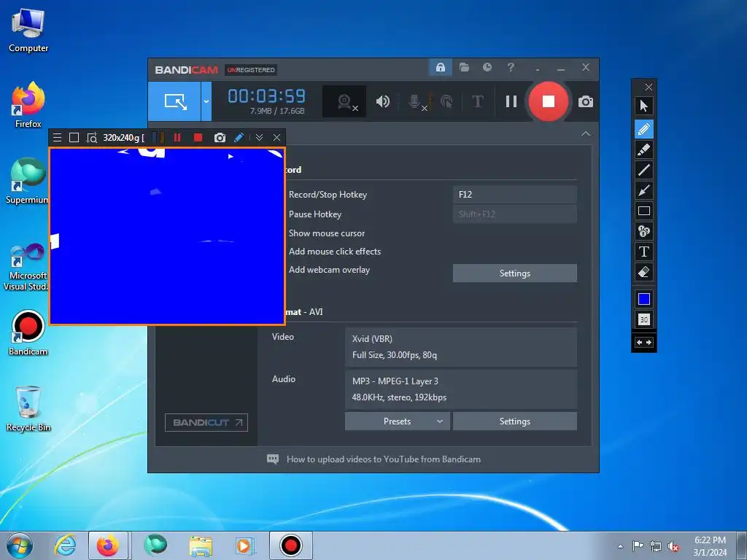Open the Windows Start button
The width and height of the screenshot is (747, 560).
(20, 545)
